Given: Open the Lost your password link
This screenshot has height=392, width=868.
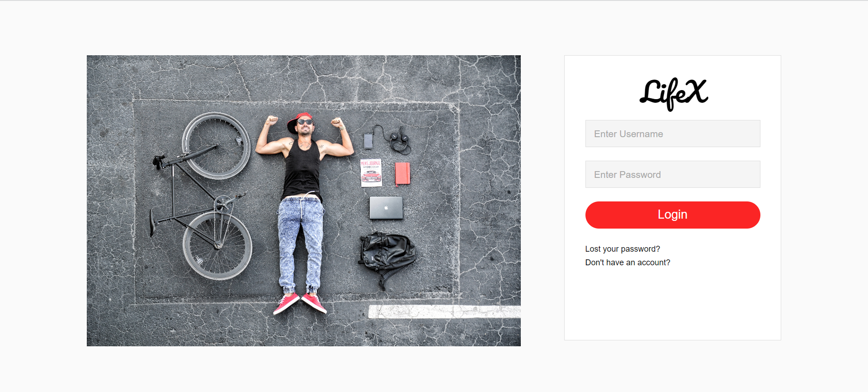Looking at the screenshot, I should click(x=623, y=249).
